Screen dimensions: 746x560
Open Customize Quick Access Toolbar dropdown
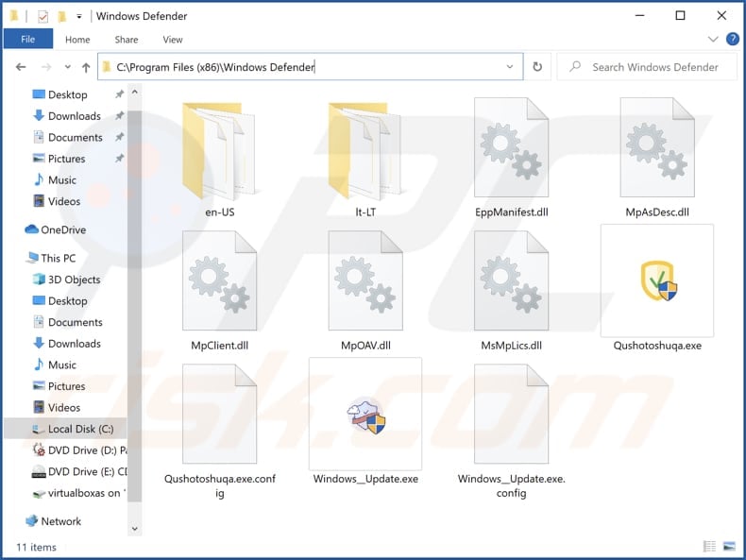tap(79, 17)
